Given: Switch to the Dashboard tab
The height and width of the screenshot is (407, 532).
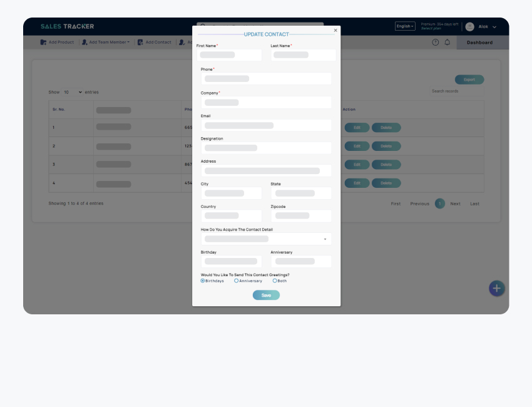Looking at the screenshot, I should [479, 43].
